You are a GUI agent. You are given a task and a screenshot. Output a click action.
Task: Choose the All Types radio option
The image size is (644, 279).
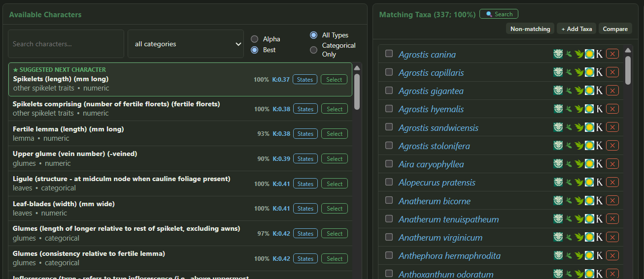click(313, 35)
